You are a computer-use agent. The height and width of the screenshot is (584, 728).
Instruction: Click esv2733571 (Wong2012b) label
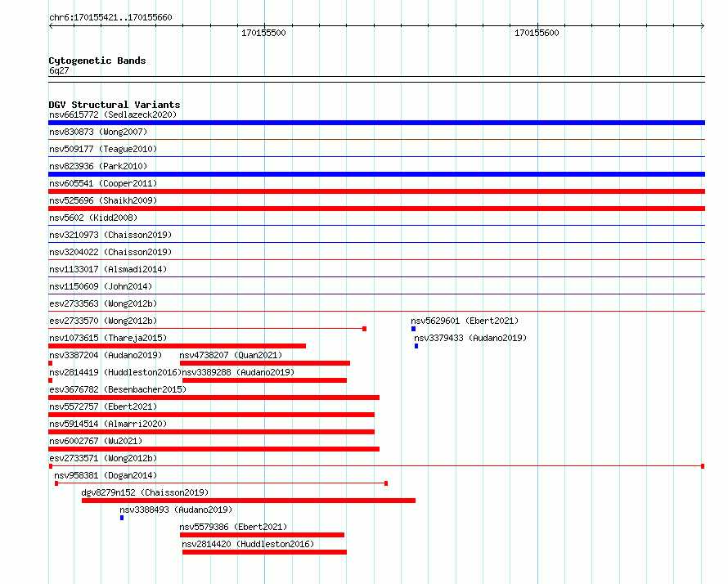103,458
